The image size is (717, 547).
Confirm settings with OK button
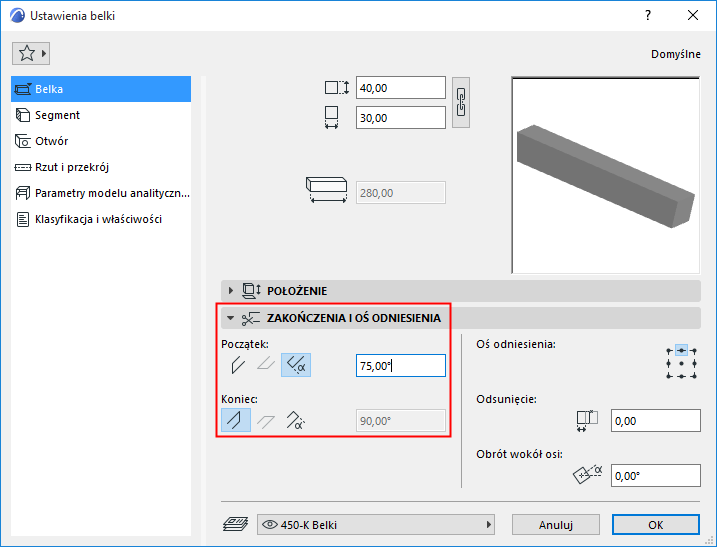click(x=656, y=525)
